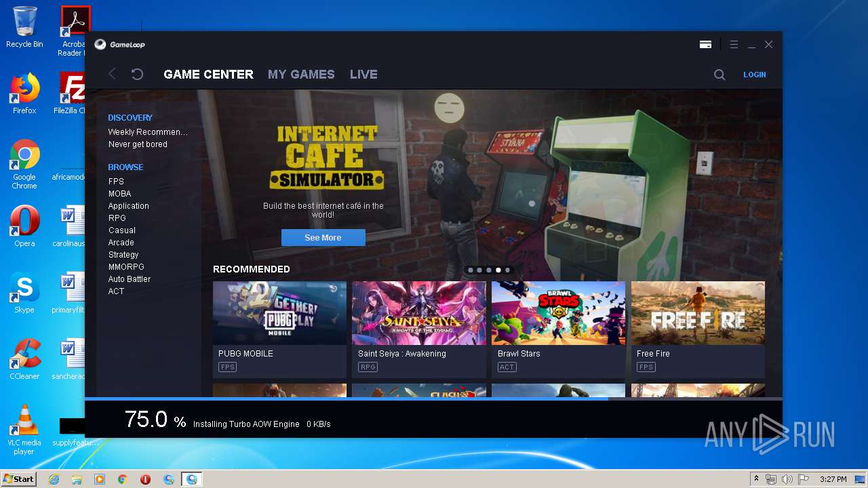This screenshot has width=868, height=488.
Task: Open the media player taskbar icon
Action: click(x=100, y=479)
